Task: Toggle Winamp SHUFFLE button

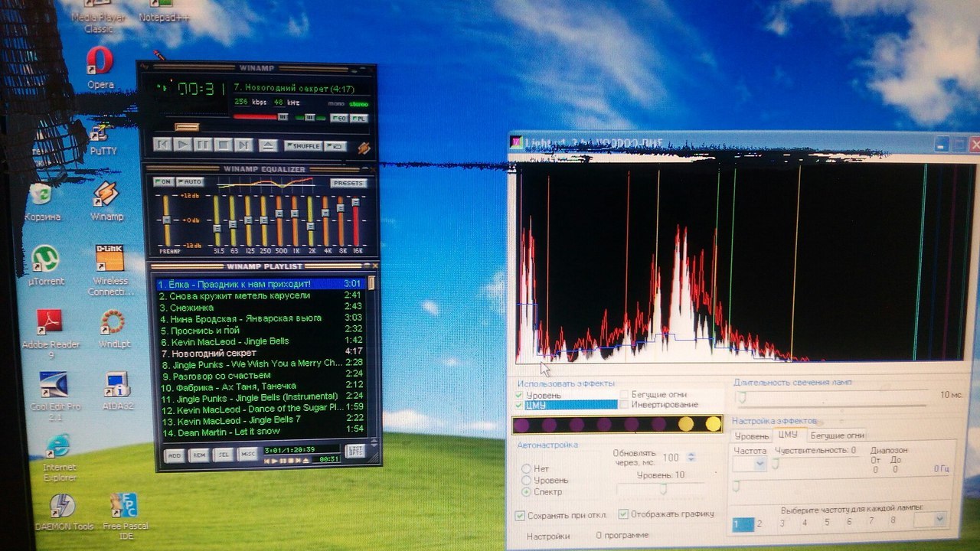Action: (x=303, y=146)
